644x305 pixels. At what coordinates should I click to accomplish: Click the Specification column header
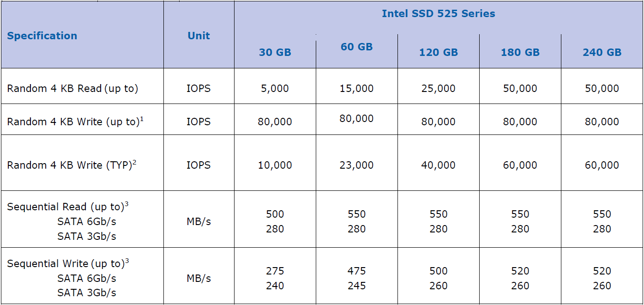tap(42, 36)
